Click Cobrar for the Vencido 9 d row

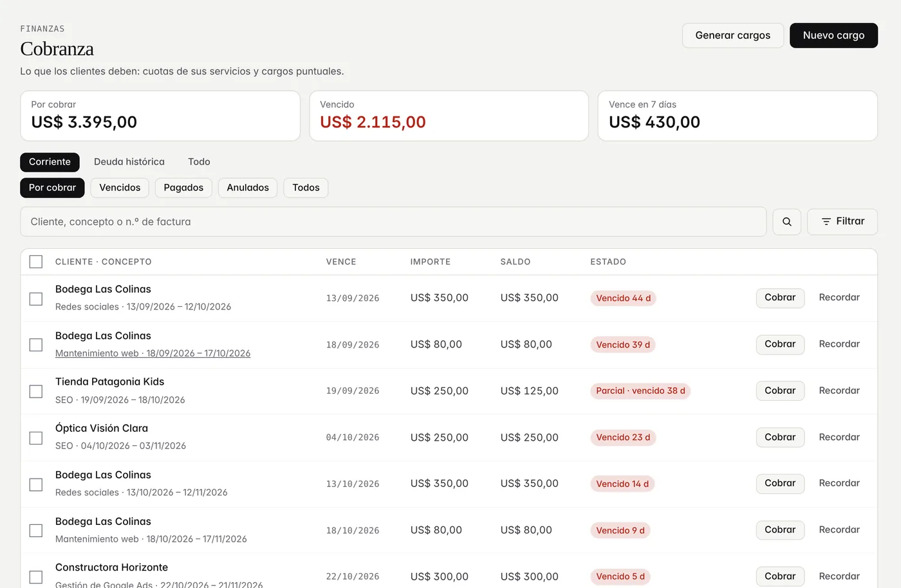tap(780, 530)
